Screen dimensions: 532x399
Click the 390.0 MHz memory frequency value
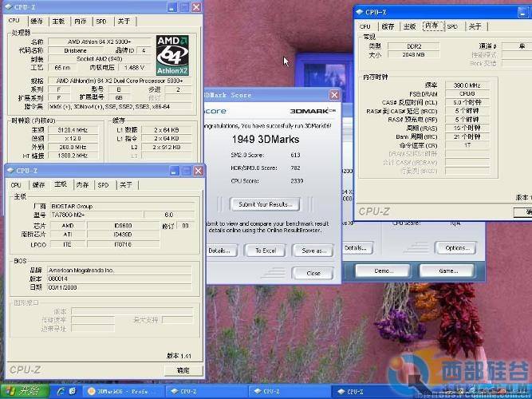(467, 85)
